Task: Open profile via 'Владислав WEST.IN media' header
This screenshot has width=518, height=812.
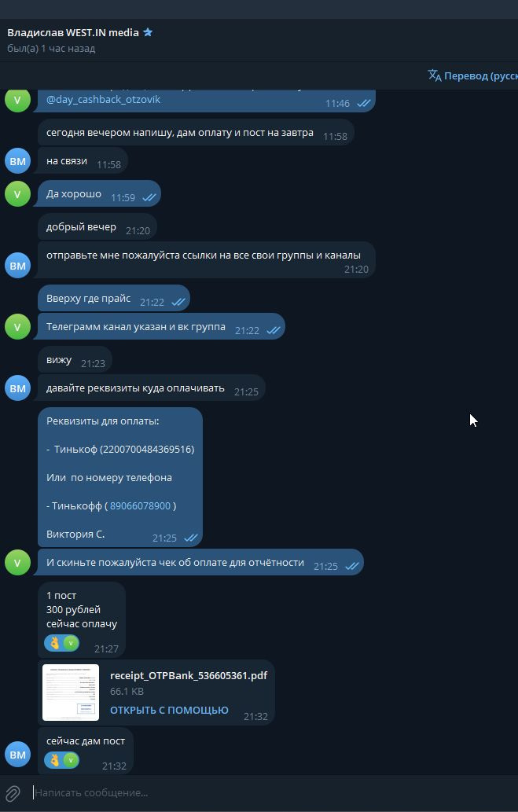Action: [73, 33]
